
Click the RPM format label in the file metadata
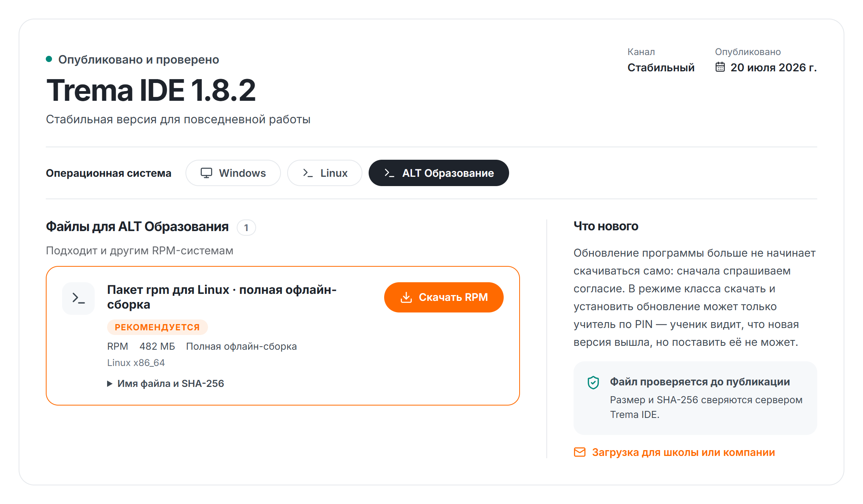point(118,346)
